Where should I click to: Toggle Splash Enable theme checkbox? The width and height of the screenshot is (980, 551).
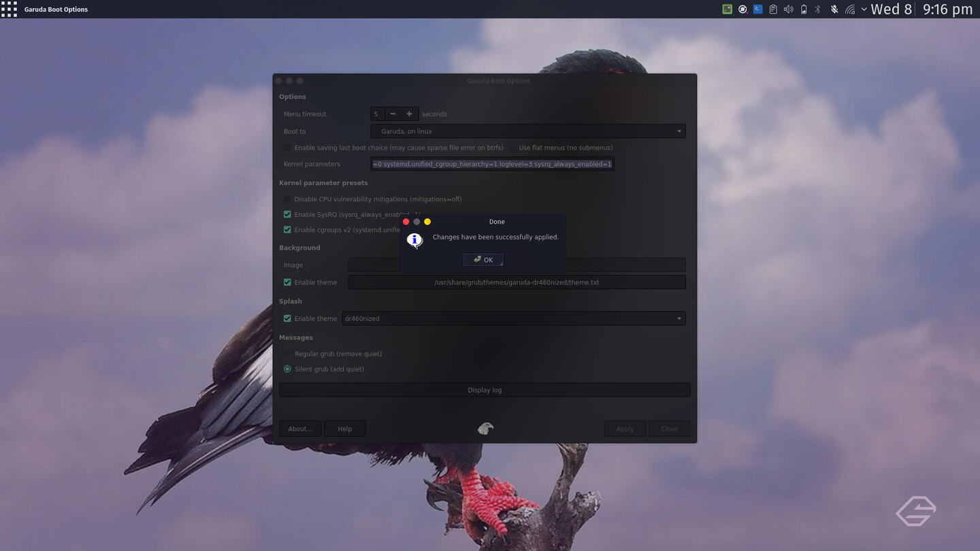coord(287,318)
